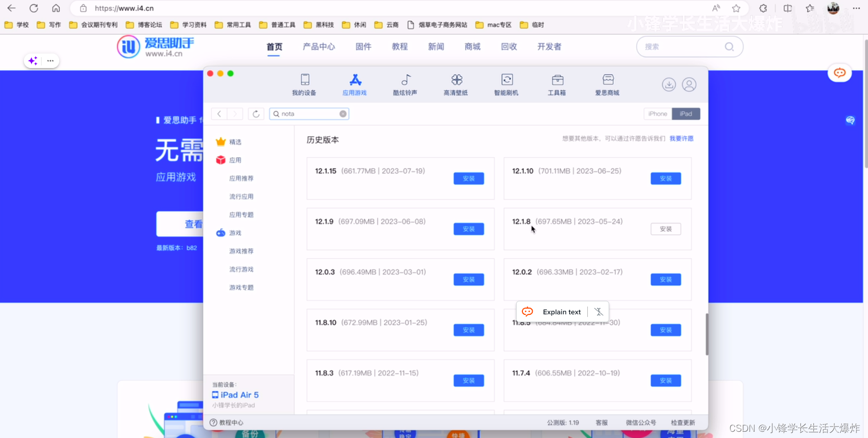This screenshot has height=438, width=868.
Task: Click the 我要许愿 link
Action: click(x=681, y=139)
